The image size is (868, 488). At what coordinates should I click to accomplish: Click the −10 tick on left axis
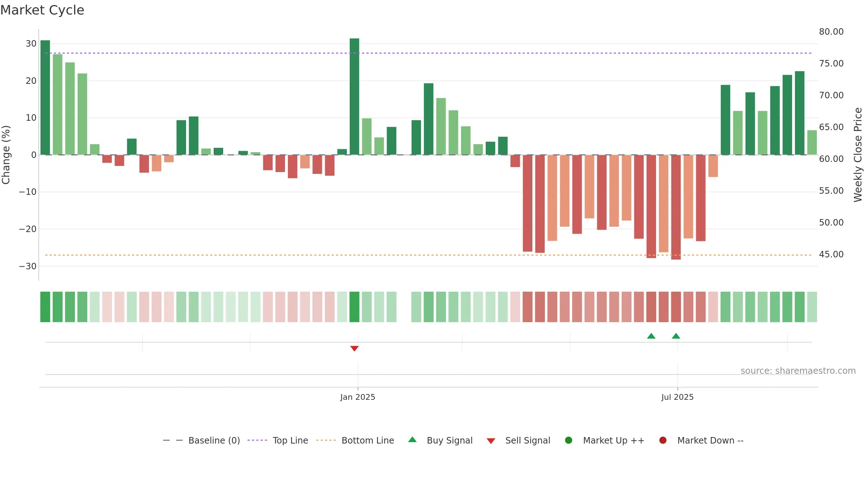[28, 192]
